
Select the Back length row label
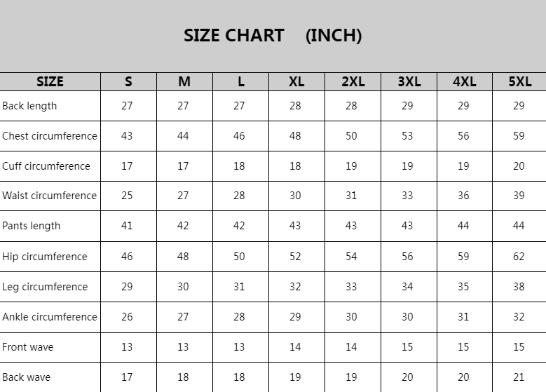pyautogui.click(x=29, y=106)
